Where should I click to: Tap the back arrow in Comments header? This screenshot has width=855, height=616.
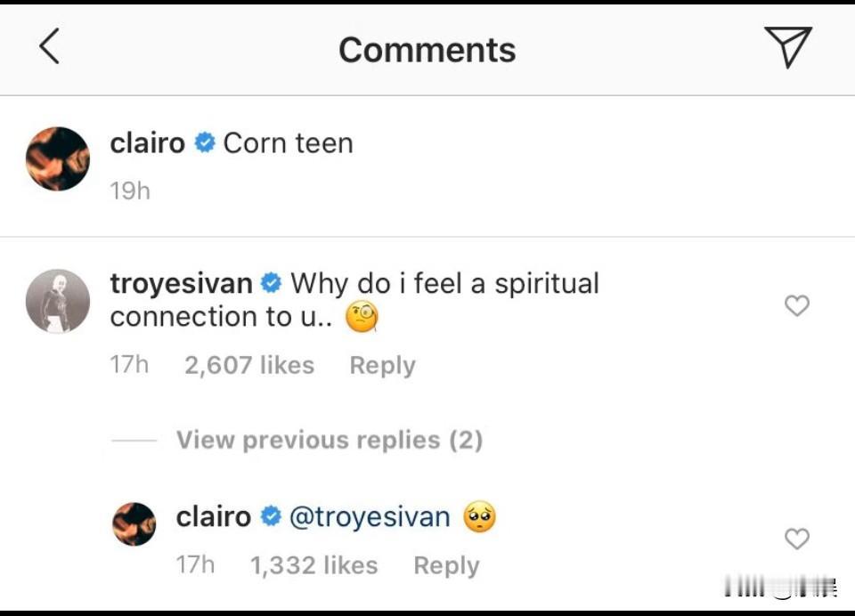tap(50, 46)
